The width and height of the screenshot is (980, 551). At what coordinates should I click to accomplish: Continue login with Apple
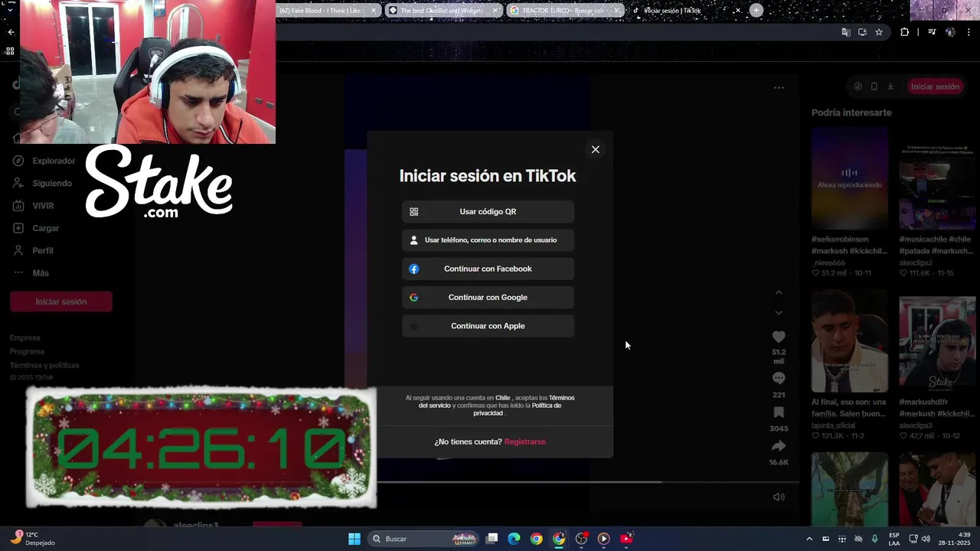click(x=488, y=326)
